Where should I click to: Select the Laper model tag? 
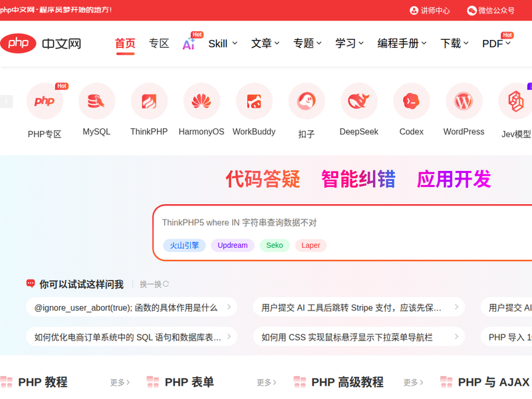pos(311,245)
